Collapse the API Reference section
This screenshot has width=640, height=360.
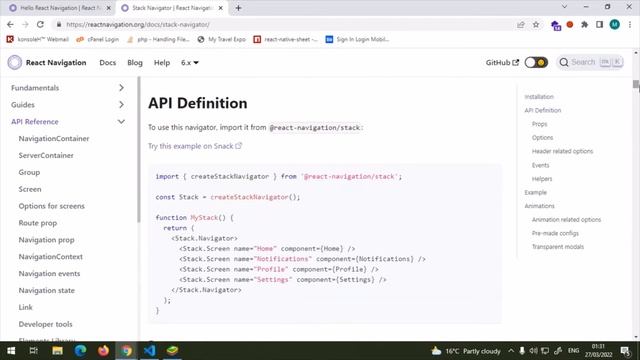[x=121, y=122]
